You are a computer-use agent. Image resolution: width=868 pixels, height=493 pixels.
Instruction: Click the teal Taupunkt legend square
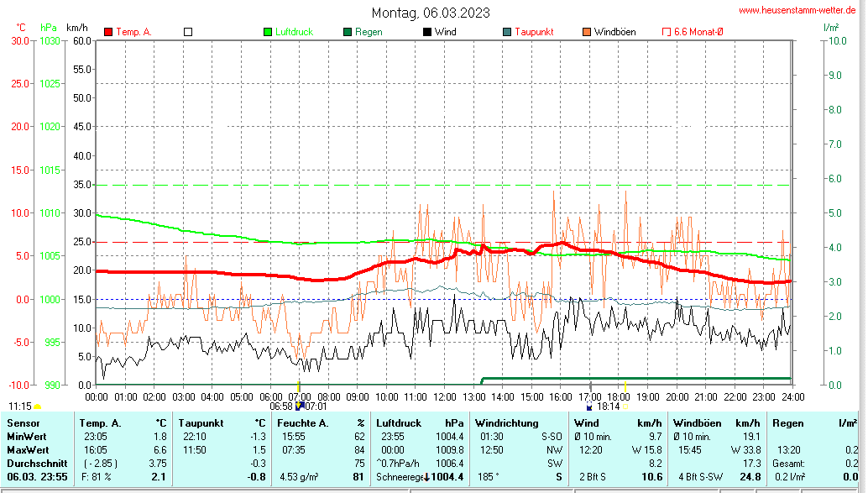coord(507,32)
